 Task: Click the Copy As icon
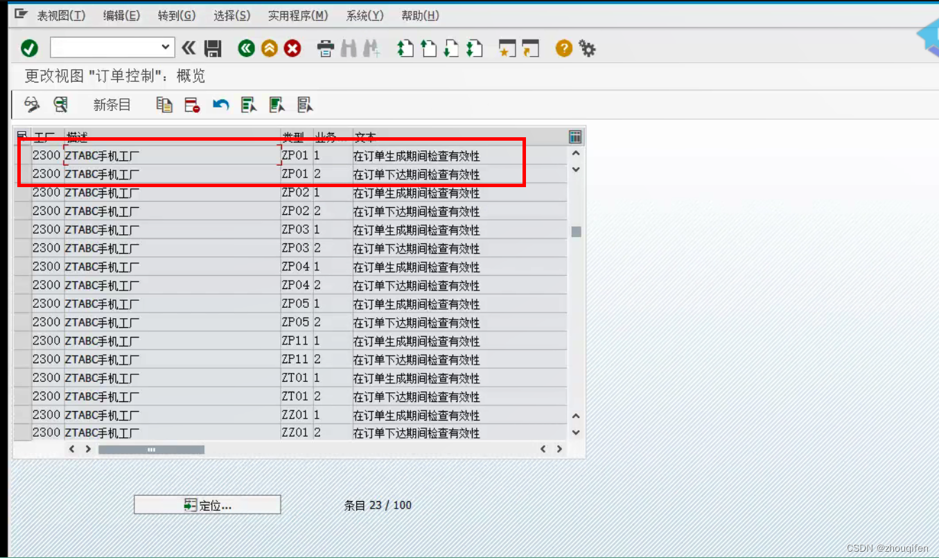[x=164, y=105]
